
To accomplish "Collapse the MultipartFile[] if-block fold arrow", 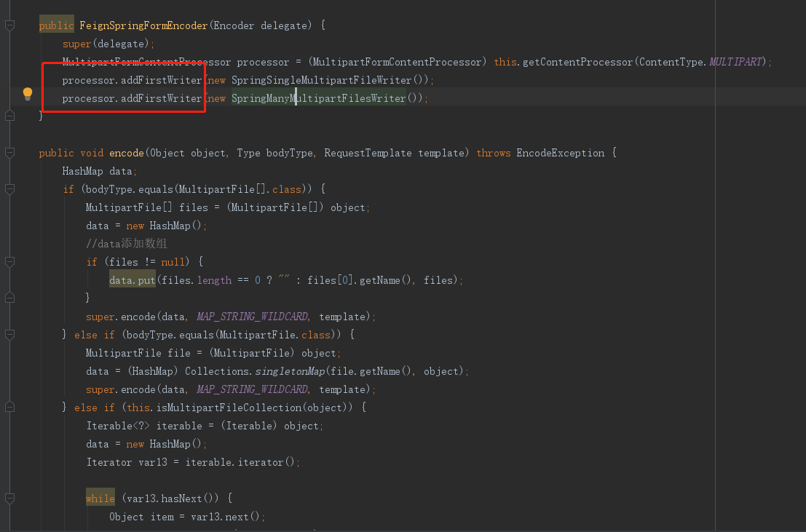I will tap(8, 189).
